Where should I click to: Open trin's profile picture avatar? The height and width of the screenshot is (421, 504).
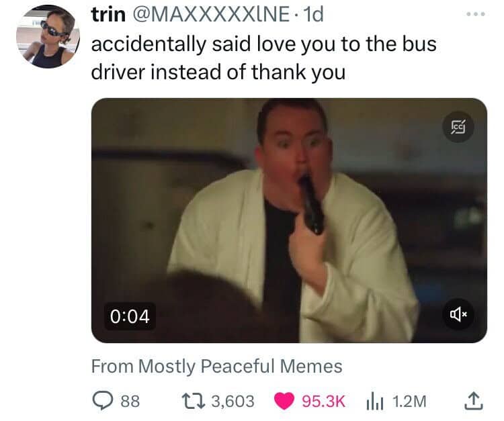pos(48,36)
